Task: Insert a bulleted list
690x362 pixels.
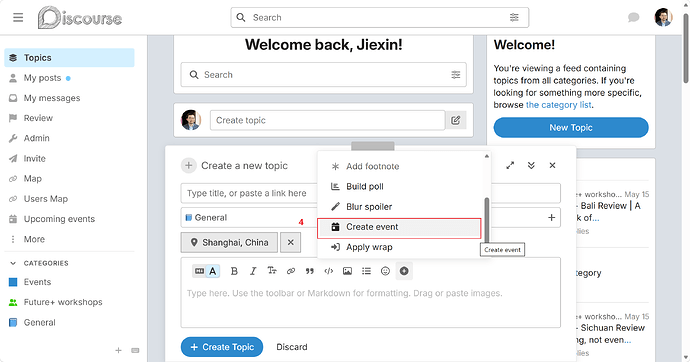Action: (x=367, y=271)
